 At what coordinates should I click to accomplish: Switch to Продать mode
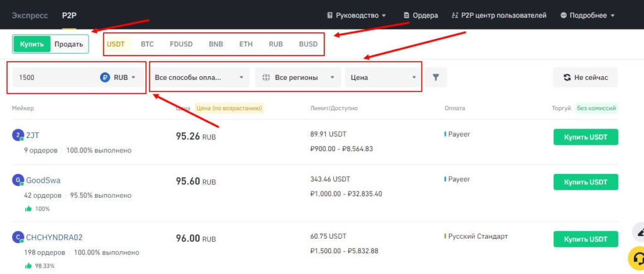[x=69, y=44]
